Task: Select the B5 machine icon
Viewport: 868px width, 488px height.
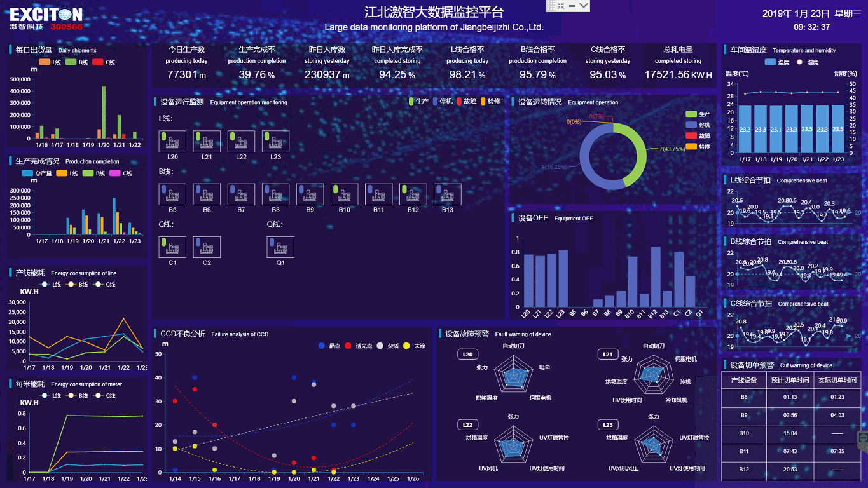Action: pyautogui.click(x=172, y=194)
